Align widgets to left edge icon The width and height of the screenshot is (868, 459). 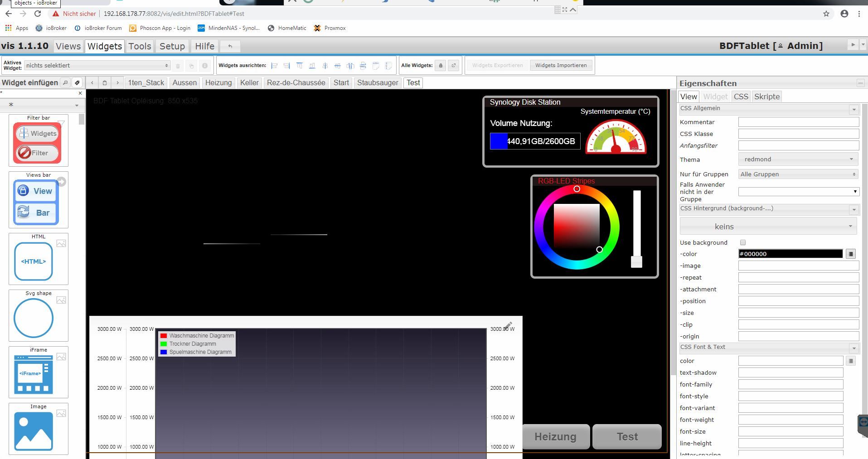(274, 66)
